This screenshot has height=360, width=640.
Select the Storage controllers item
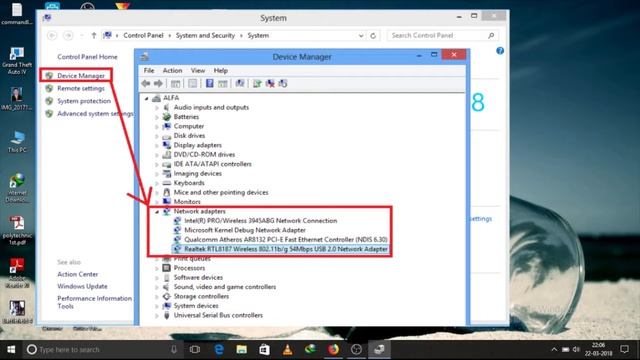201,296
